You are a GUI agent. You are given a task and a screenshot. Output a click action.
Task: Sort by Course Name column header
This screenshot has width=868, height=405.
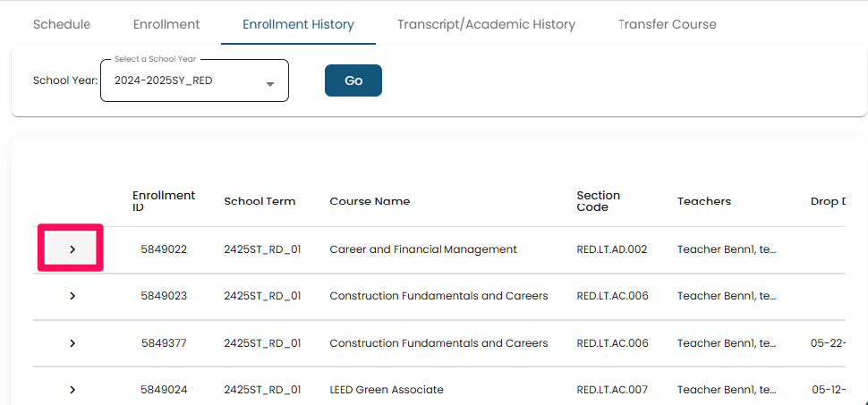point(370,201)
